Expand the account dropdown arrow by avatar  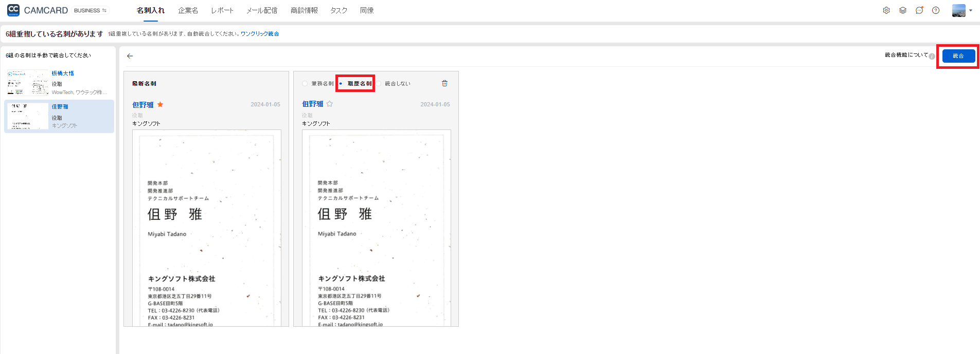(x=971, y=10)
